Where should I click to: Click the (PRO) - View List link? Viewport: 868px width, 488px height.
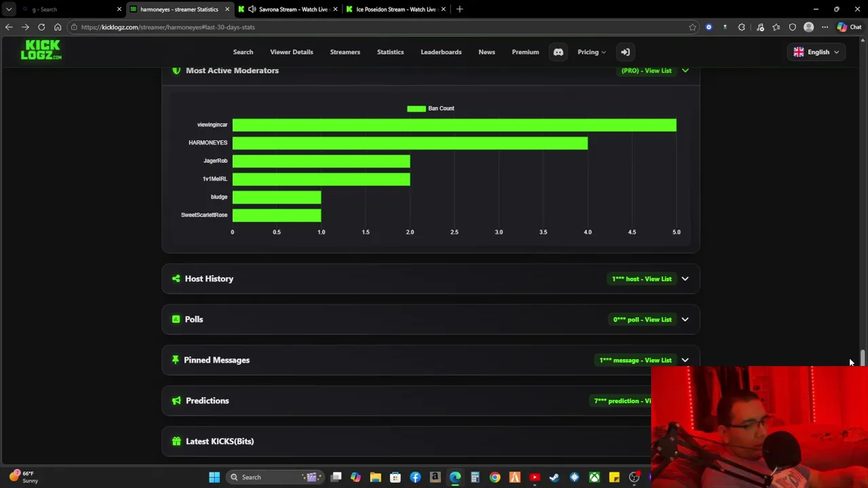tap(646, 70)
